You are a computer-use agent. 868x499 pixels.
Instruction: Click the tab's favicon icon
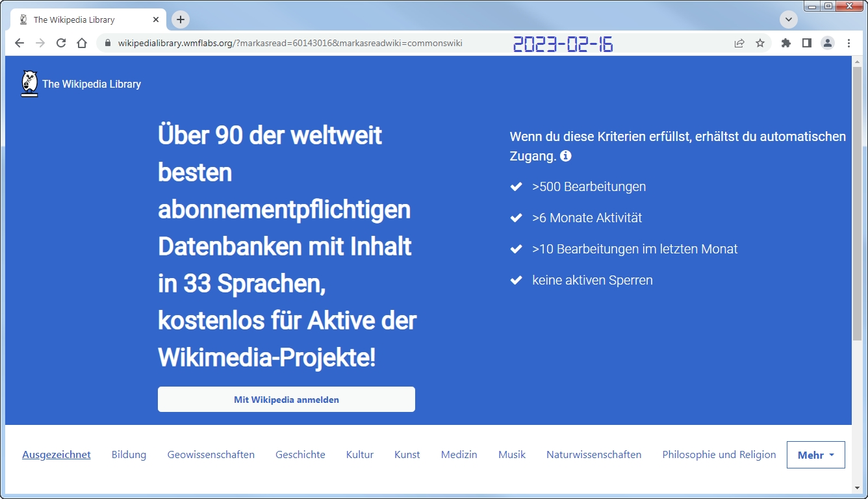pos(23,19)
